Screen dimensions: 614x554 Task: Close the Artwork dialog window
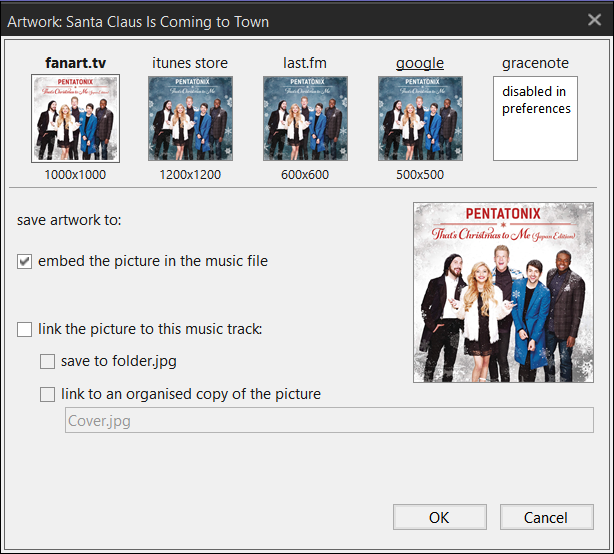point(594,20)
